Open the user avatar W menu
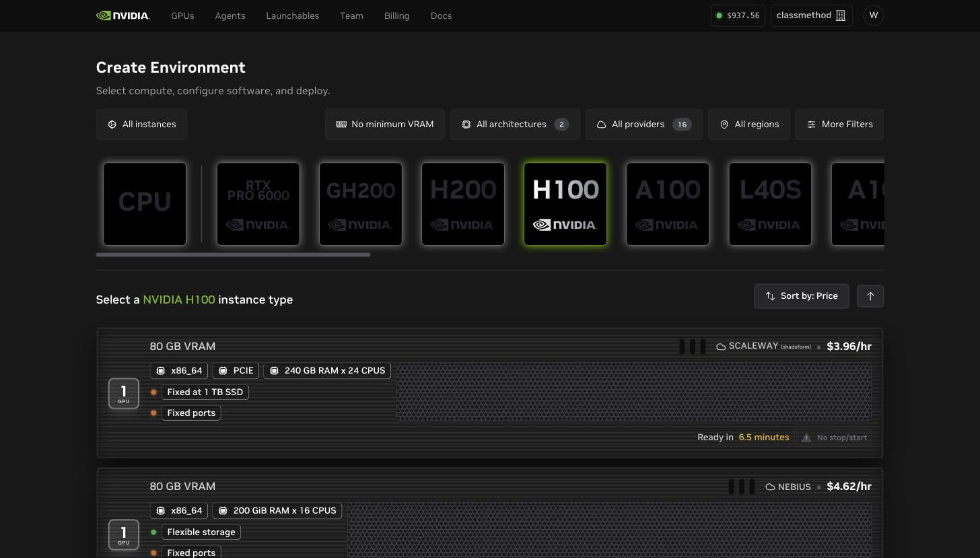Viewport: 980px width, 558px height. pyautogui.click(x=874, y=15)
